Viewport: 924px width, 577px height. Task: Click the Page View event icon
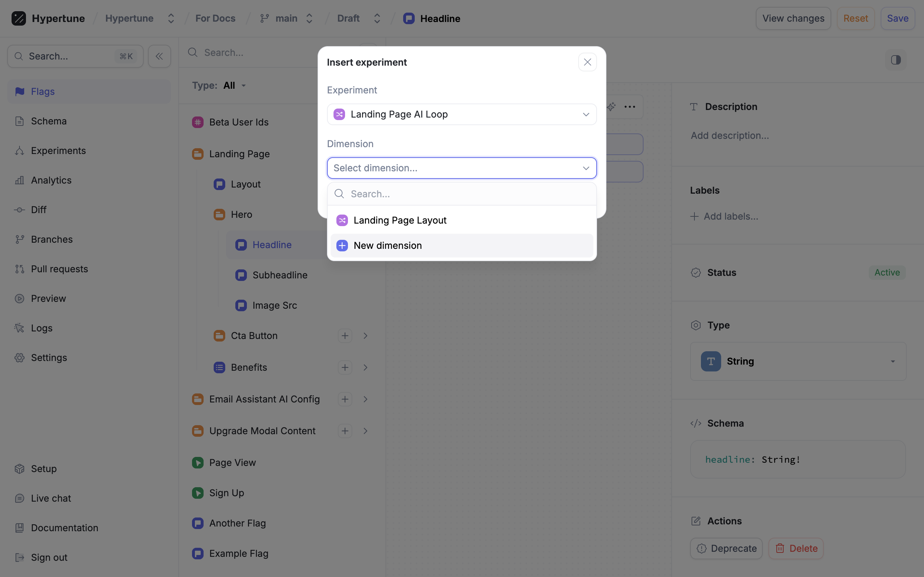[197, 463]
